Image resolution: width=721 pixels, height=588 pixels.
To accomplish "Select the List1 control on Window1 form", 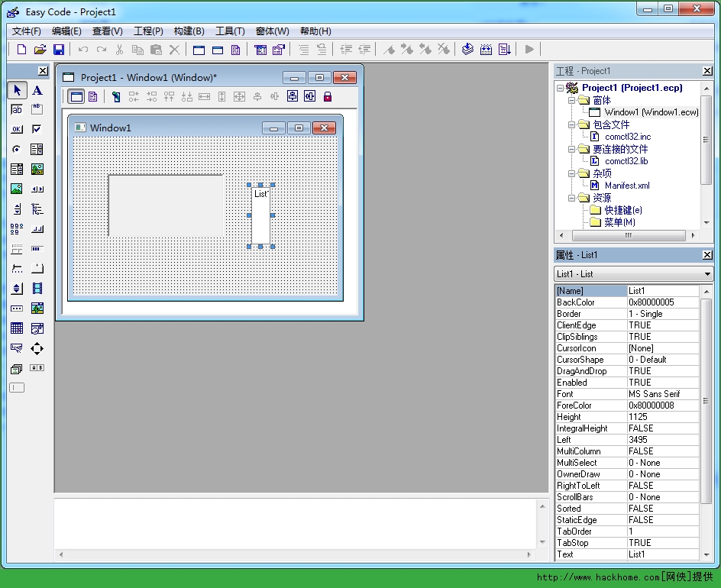I will pos(260,215).
